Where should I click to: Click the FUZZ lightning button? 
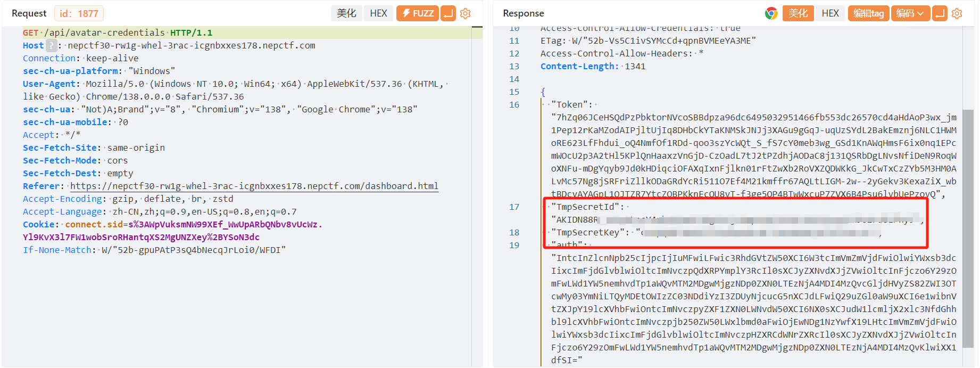(x=418, y=13)
